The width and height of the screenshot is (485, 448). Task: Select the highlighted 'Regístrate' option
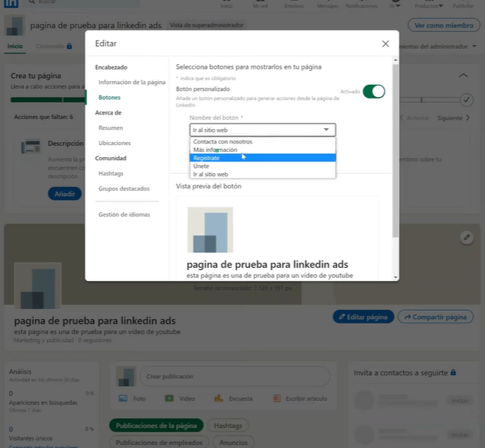point(262,158)
